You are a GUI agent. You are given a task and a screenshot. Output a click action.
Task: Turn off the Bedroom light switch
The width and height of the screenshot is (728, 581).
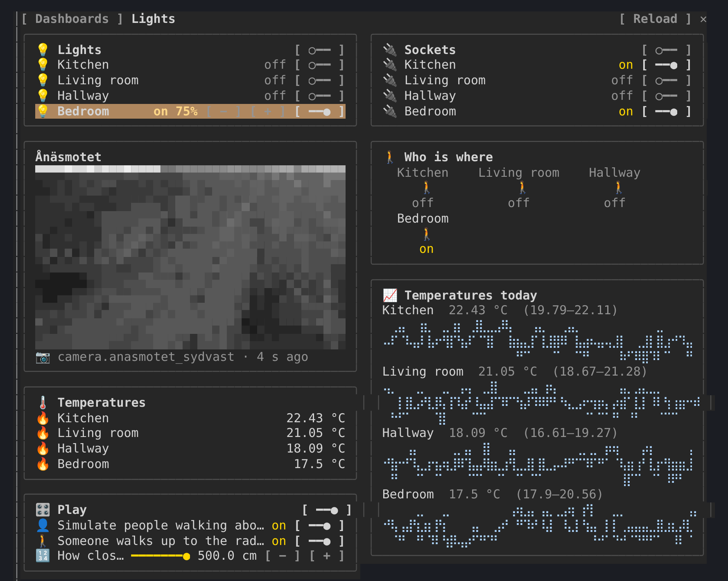319,111
